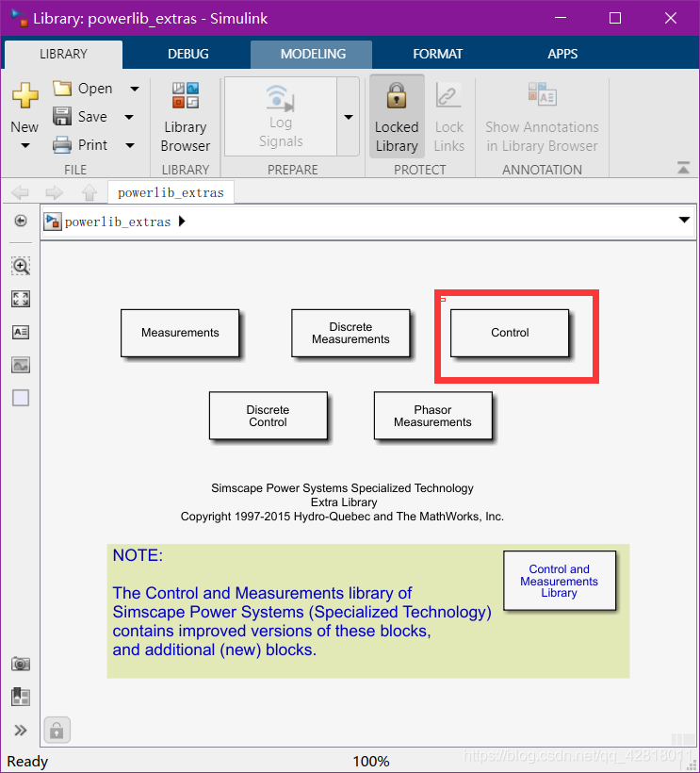The height and width of the screenshot is (773, 700).
Task: Click the Screenshot camera icon
Action: (21, 664)
